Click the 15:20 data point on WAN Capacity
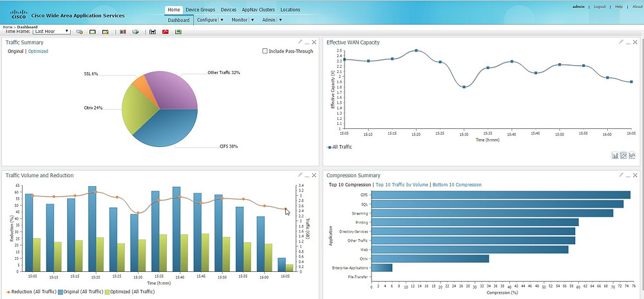 (x=416, y=50)
